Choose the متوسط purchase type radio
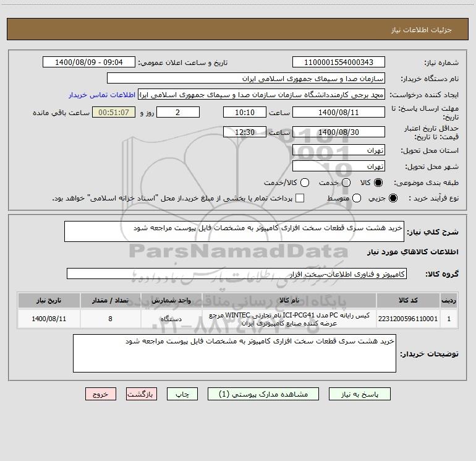This screenshot has height=461, width=476. pos(357,198)
